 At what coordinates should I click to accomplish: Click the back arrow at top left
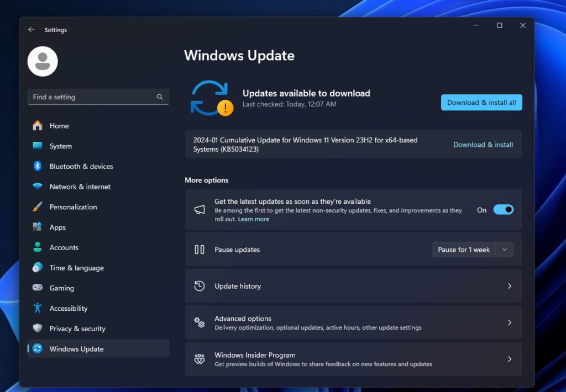32,30
